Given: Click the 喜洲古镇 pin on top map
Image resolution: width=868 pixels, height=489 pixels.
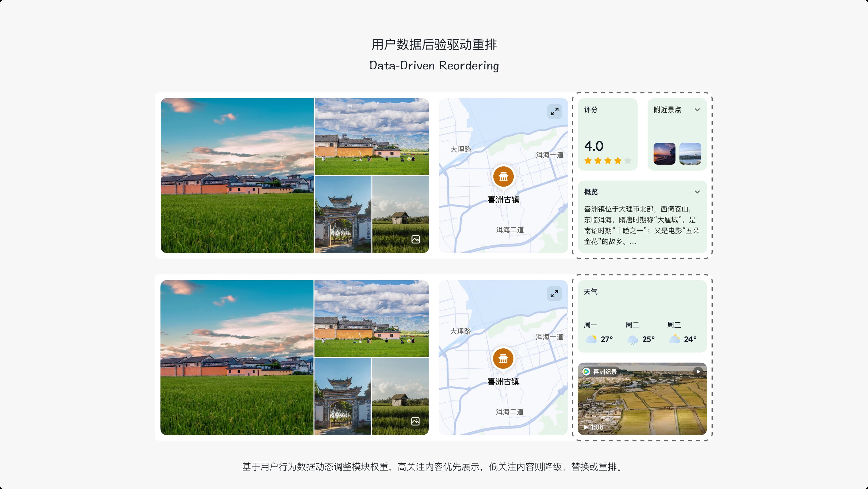Looking at the screenshot, I should click(x=503, y=176).
